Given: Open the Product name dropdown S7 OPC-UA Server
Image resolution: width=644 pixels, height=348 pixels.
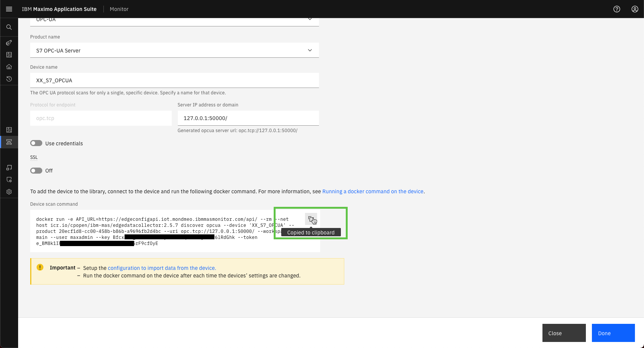Looking at the screenshot, I should 174,50.
